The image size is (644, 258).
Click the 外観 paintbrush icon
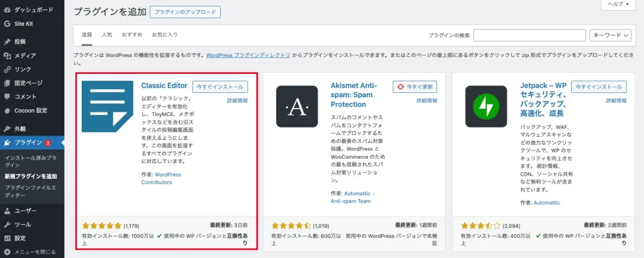[x=6, y=129]
